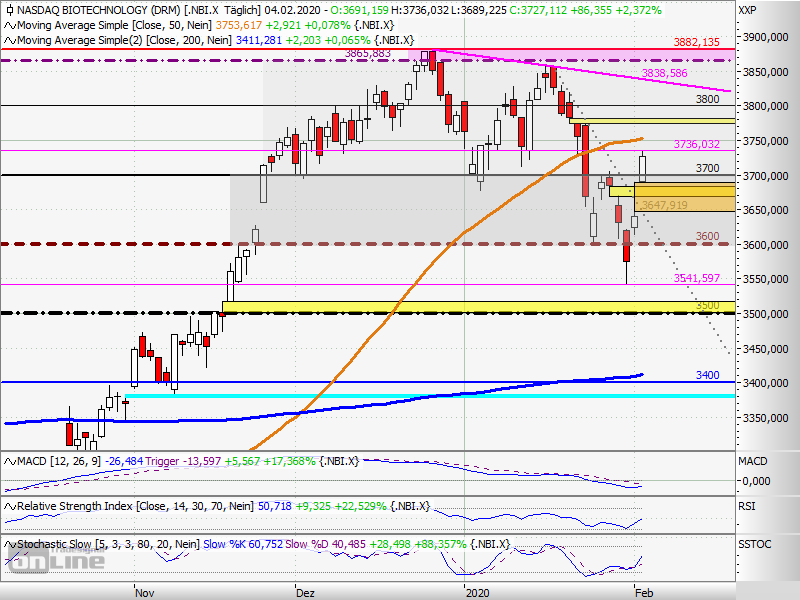Click the 3500 label in yellow zone
The image size is (800, 600).
tap(708, 306)
